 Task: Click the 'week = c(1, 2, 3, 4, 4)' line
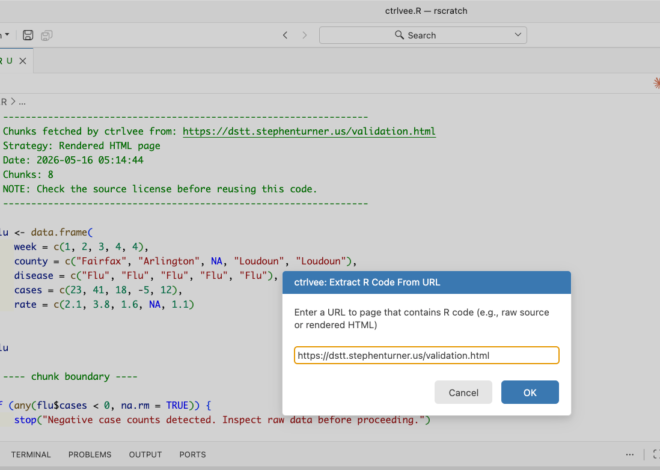point(81,247)
